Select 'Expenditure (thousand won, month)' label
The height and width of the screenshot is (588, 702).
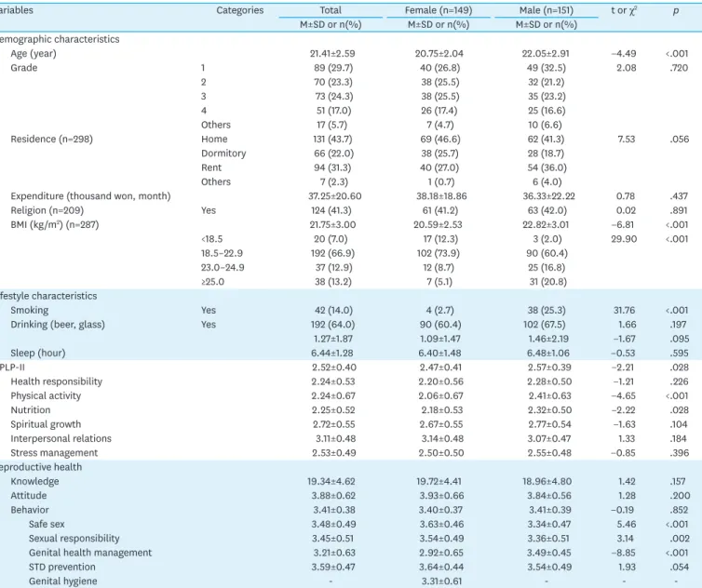(x=90, y=196)
